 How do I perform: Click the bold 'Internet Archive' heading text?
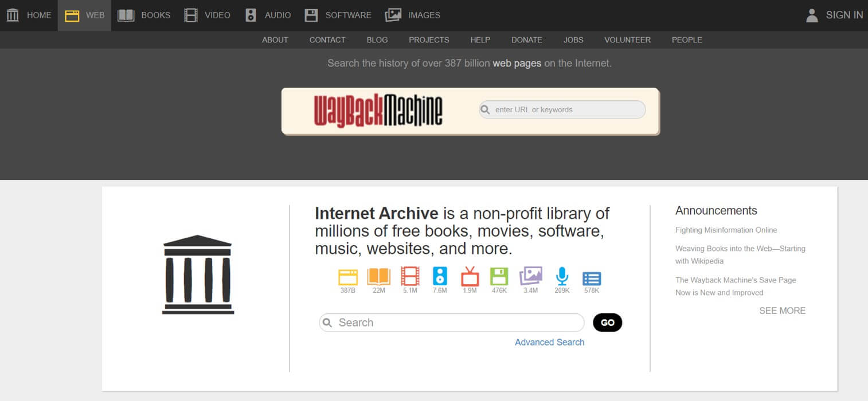[x=377, y=214]
